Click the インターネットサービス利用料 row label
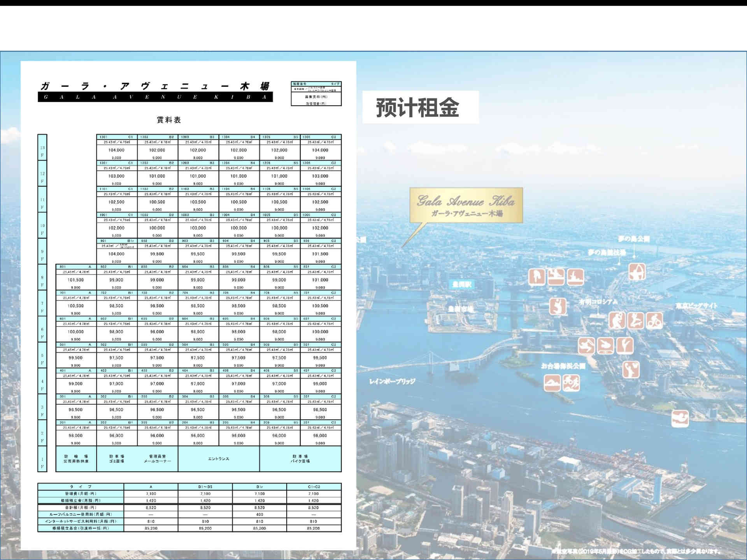Viewport: 747px width, 560px height. (81, 521)
